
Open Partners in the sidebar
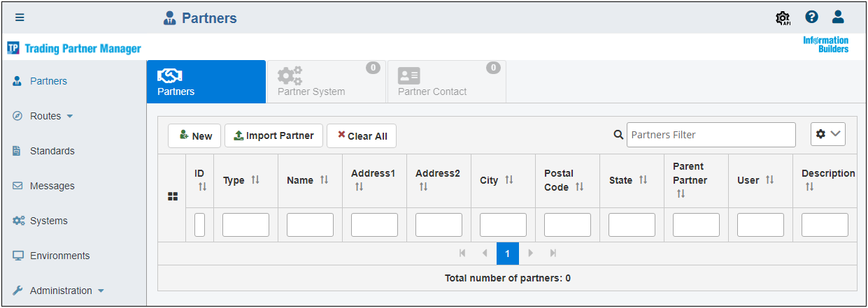pos(48,81)
